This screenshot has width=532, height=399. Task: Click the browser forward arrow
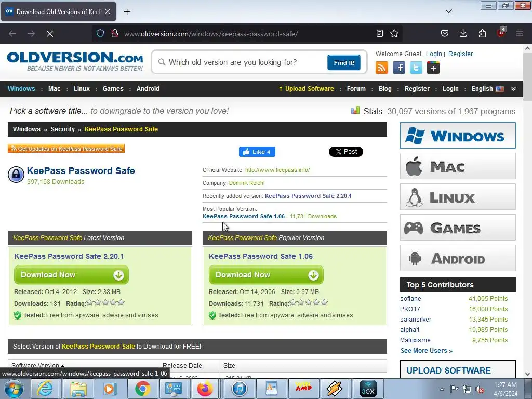click(x=31, y=34)
